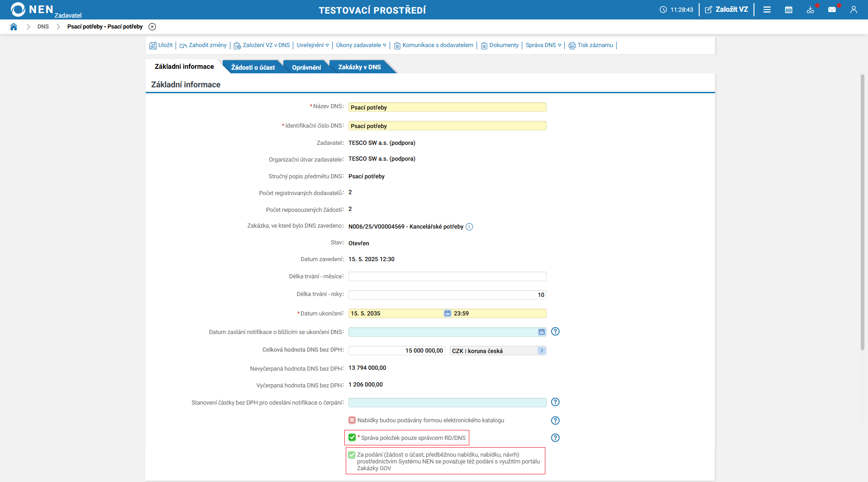Switch to the Zakázky v DNS tab
Screen dimensions: 868x482
(359, 67)
